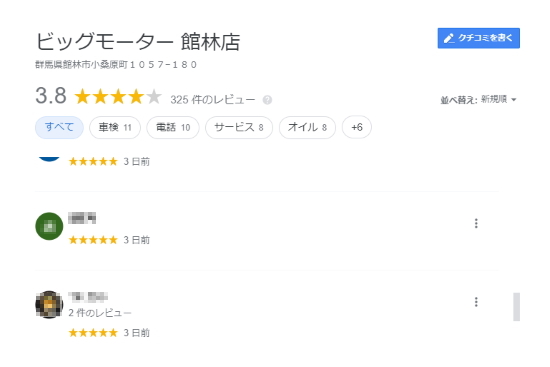
Task: Open the help question mark icon beside review count
Action: click(267, 100)
